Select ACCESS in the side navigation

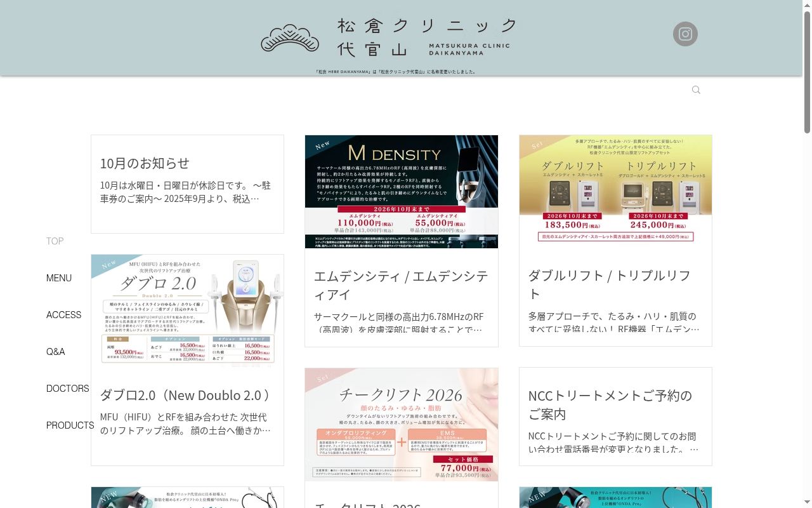[64, 315]
